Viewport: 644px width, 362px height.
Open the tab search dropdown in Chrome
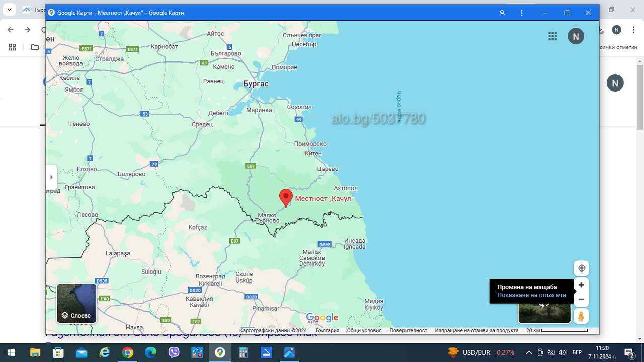point(9,10)
